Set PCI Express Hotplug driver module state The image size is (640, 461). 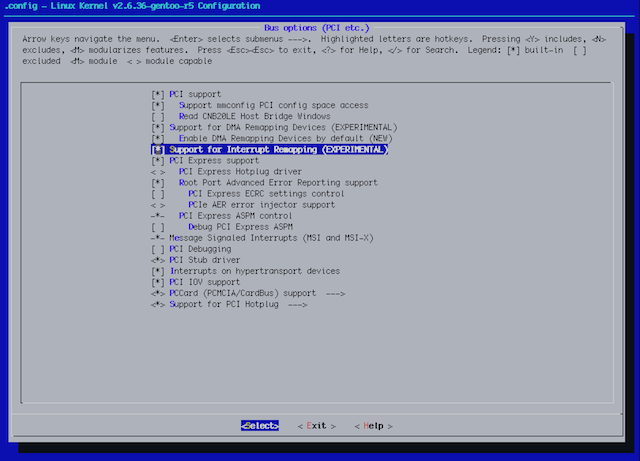coord(158,172)
